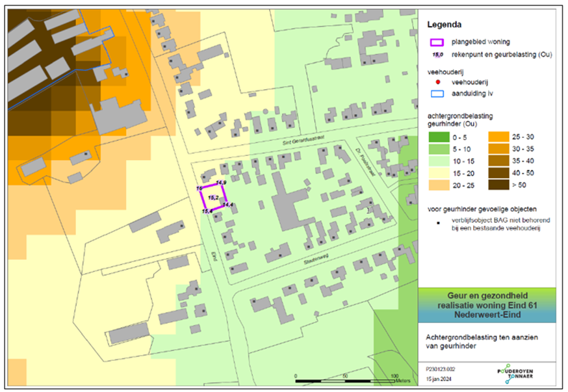
Task: Click the rekenpunt 15,0 legend symbol
Action: 437,55
